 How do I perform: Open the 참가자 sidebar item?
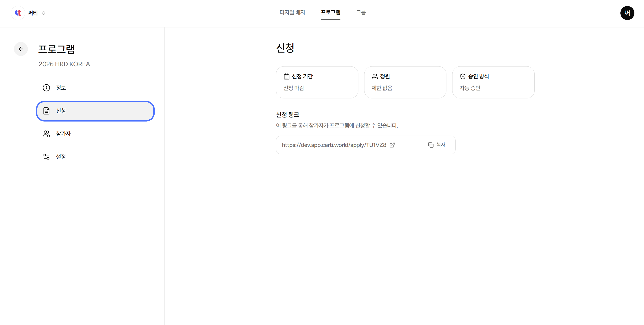(x=95, y=134)
